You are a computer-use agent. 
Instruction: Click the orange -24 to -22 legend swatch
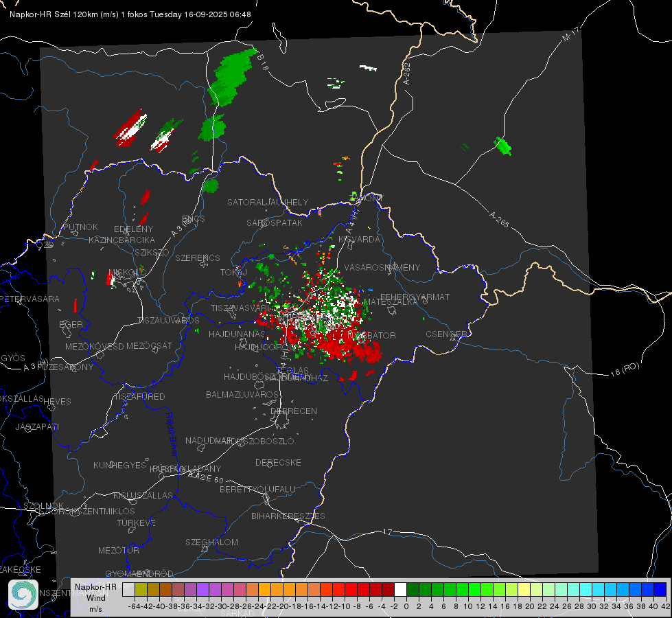(x=264, y=589)
